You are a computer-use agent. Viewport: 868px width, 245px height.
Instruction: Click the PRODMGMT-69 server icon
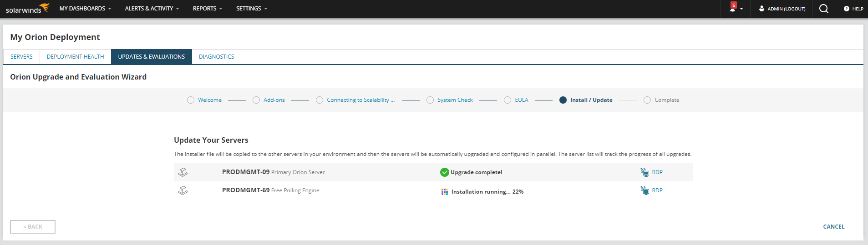(183, 190)
